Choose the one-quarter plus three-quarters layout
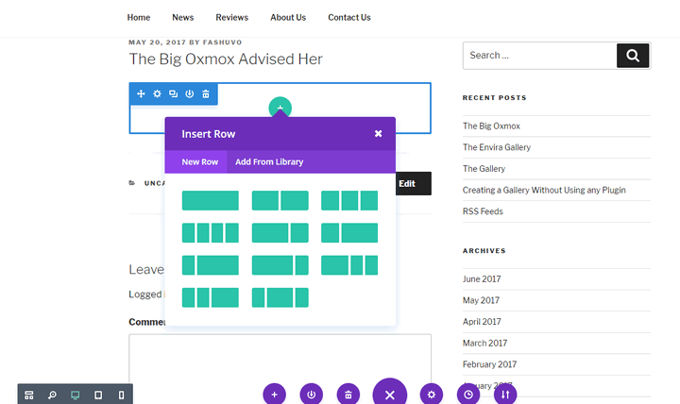 point(210,265)
